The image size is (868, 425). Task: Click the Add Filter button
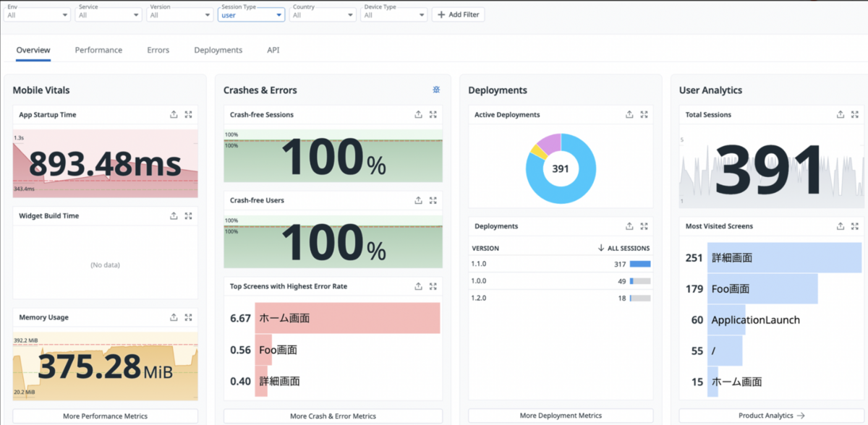458,14
